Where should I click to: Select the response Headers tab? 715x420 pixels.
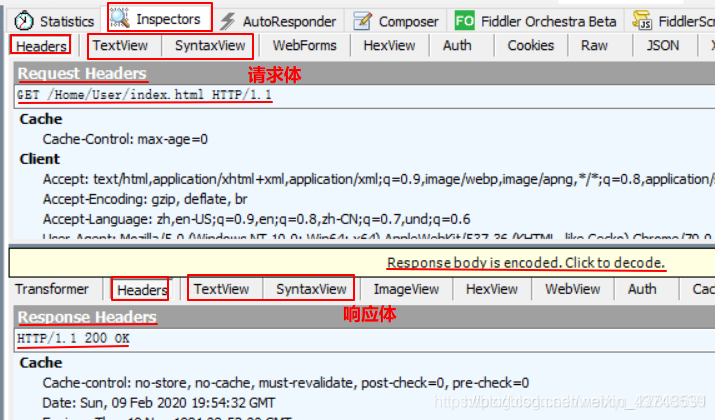coord(142,290)
